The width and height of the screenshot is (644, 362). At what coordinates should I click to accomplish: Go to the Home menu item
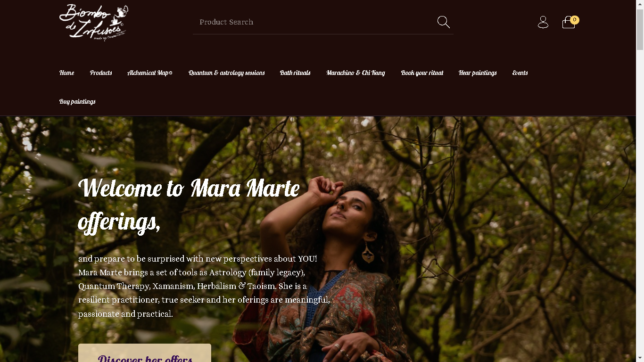[x=66, y=73]
